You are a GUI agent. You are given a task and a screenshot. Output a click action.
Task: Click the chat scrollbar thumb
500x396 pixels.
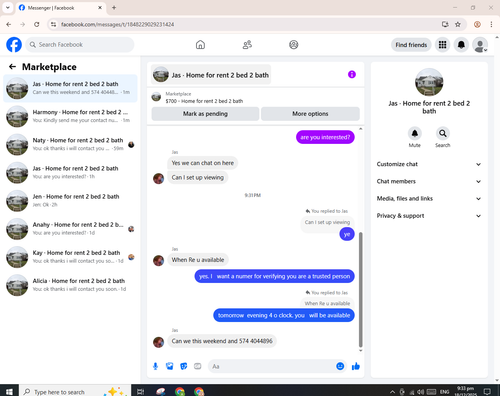[x=360, y=290]
